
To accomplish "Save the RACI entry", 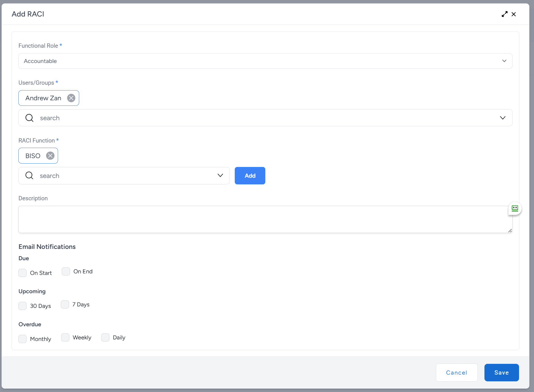I will tap(501, 372).
